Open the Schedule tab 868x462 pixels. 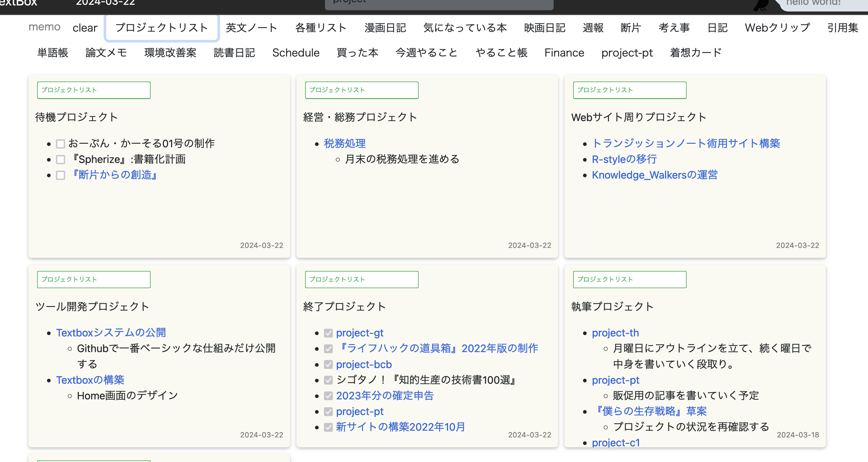296,52
